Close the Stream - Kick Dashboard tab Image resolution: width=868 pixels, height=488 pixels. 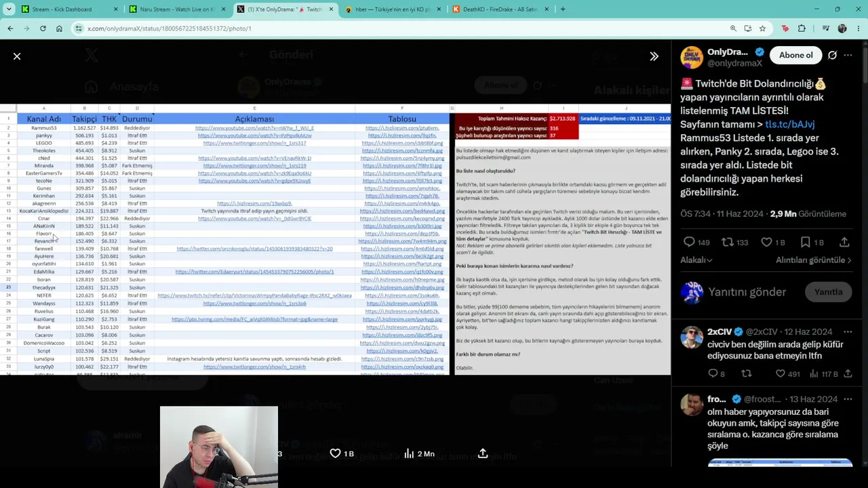point(116,9)
